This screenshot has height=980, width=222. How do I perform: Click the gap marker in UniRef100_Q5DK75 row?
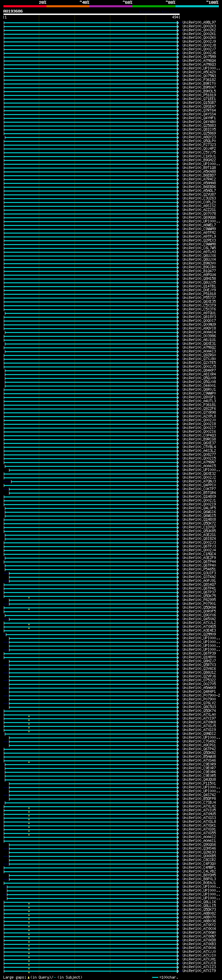29,598
